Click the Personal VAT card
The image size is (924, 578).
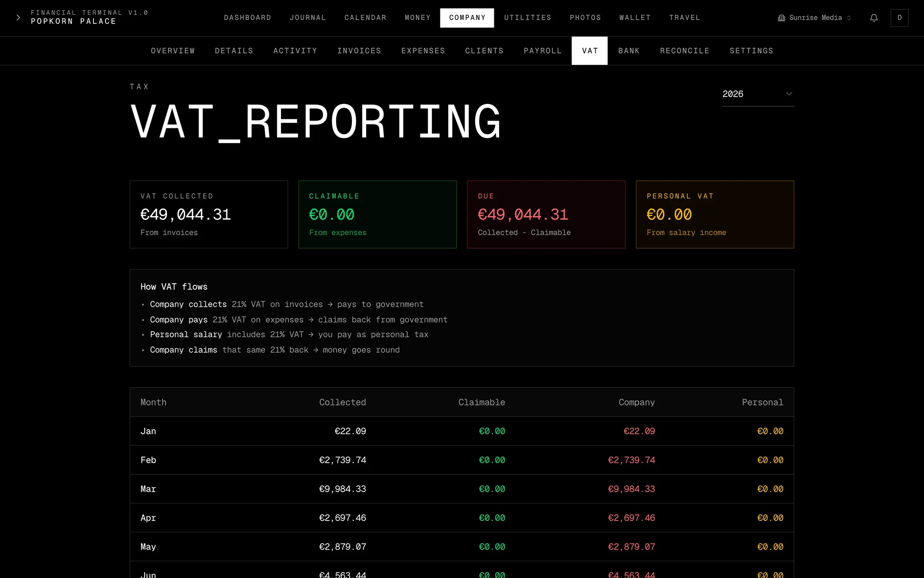(715, 214)
